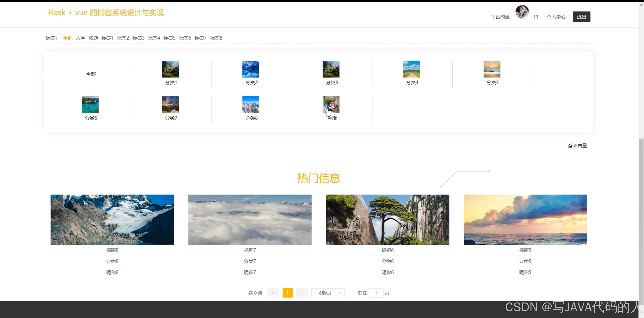This screenshot has width=644, height=318.
Task: Open 平台沟通 in the header
Action: 500,17
